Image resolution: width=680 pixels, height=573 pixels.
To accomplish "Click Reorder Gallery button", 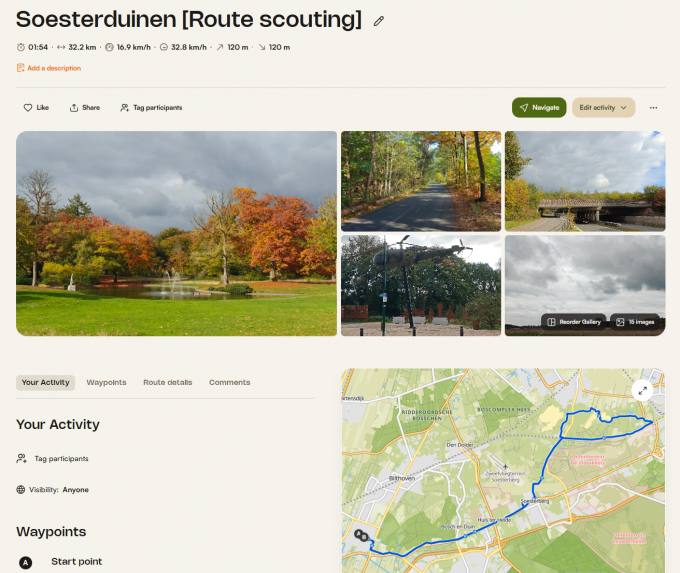I will pyautogui.click(x=573, y=322).
